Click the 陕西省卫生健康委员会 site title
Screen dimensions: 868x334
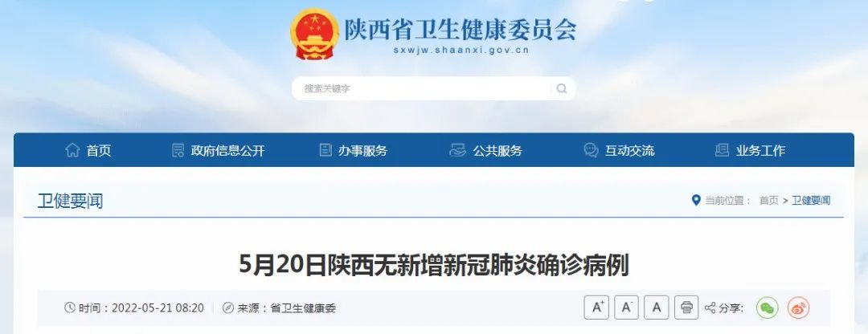click(461, 30)
